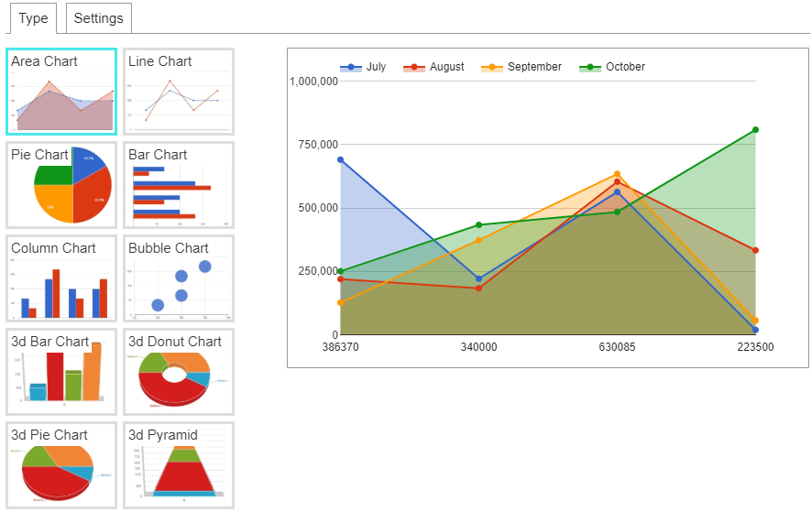Click October's highest data point

click(x=755, y=130)
